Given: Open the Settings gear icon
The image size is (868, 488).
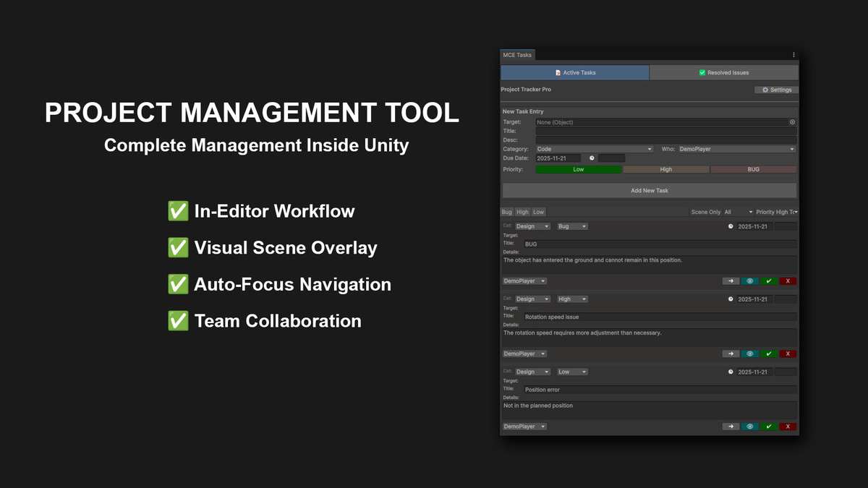Looking at the screenshot, I should pyautogui.click(x=776, y=90).
